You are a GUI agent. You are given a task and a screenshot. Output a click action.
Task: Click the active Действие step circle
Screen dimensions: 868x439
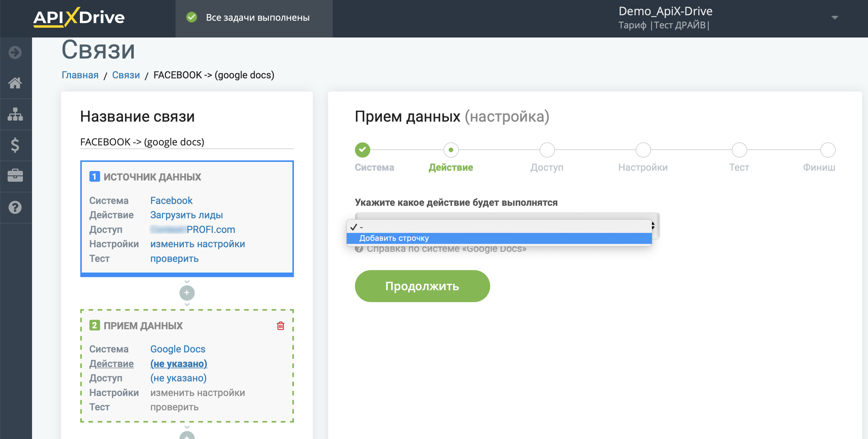tap(451, 150)
